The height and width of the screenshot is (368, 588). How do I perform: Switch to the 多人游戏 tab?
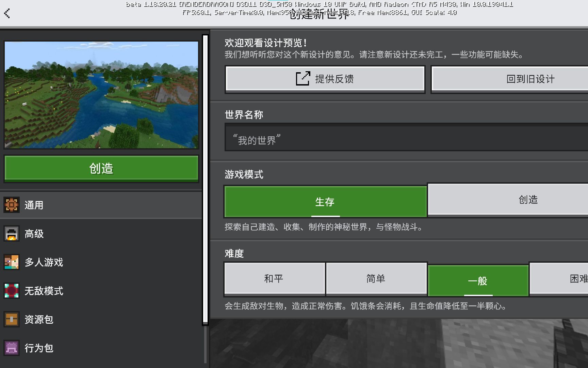(x=101, y=262)
